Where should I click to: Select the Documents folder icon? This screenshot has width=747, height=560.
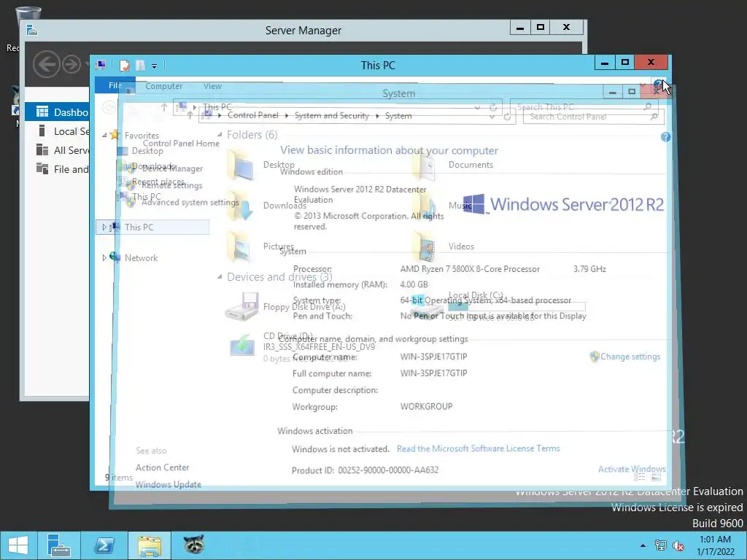[x=424, y=166]
